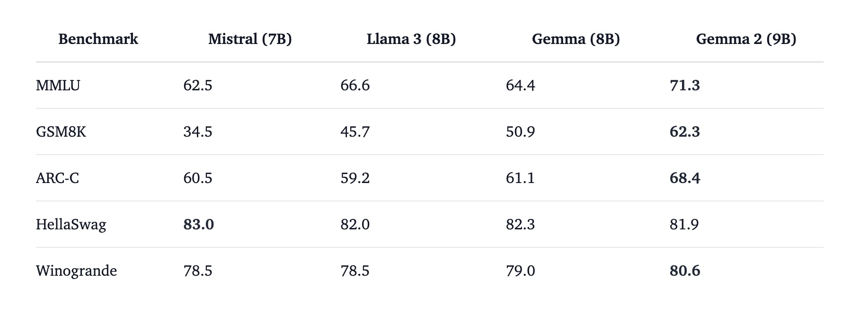Screen dimensions: 868x332
Task: Click the Llama 3 (8B) header
Action: click(x=411, y=39)
